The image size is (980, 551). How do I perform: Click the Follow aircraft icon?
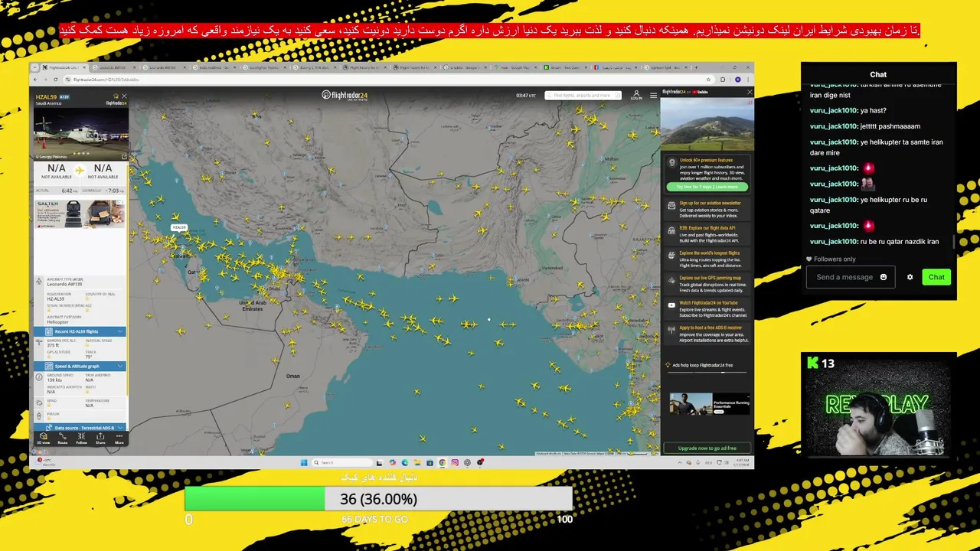coord(81,438)
